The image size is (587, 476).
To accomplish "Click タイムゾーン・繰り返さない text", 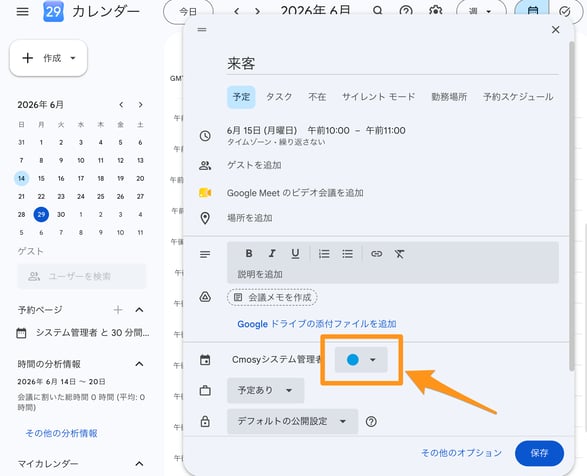I will point(276,142).
